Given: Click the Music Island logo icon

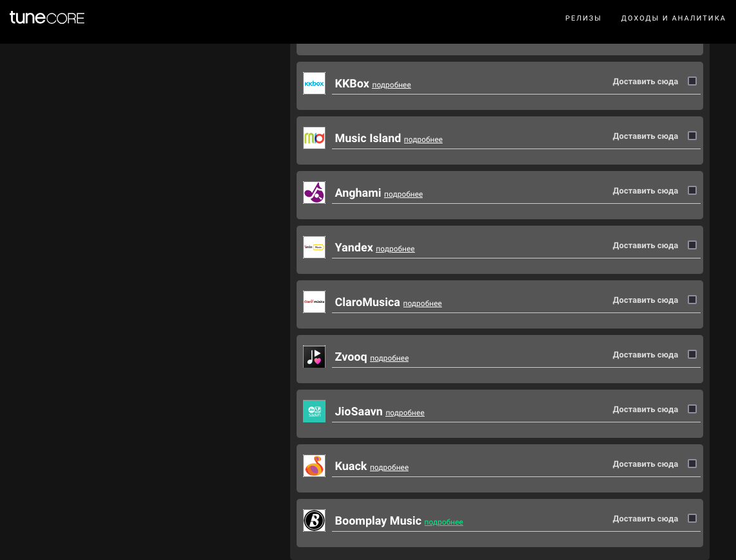Looking at the screenshot, I should click(314, 138).
